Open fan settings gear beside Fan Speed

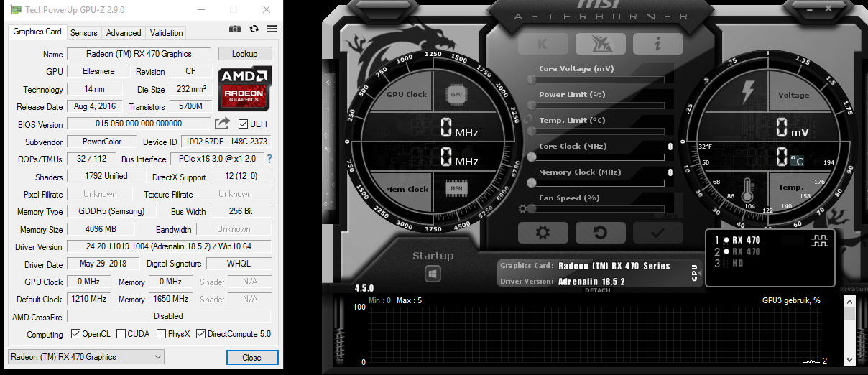tap(522, 209)
